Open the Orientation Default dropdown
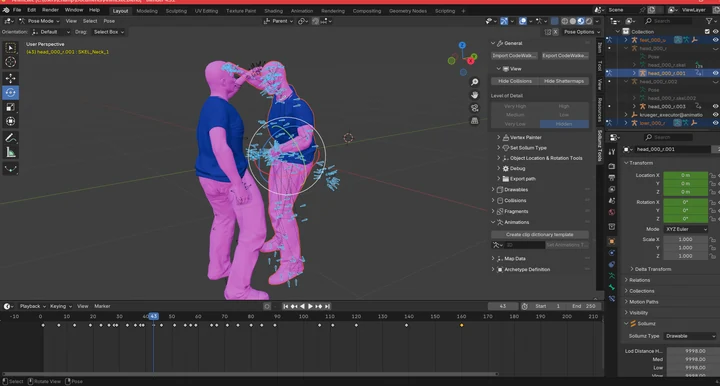The image size is (720, 386). [x=51, y=32]
